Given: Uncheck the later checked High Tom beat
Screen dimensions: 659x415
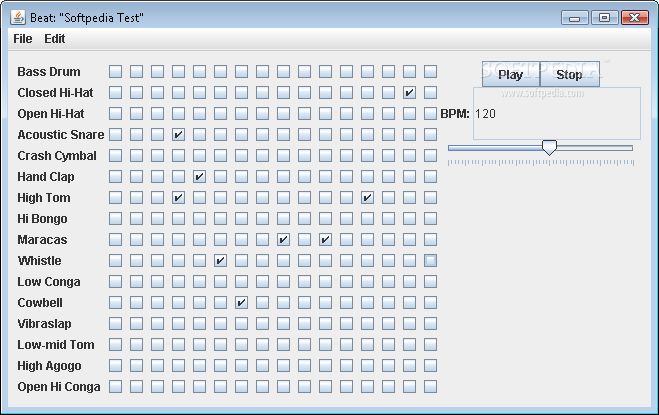Looking at the screenshot, I should (367, 198).
